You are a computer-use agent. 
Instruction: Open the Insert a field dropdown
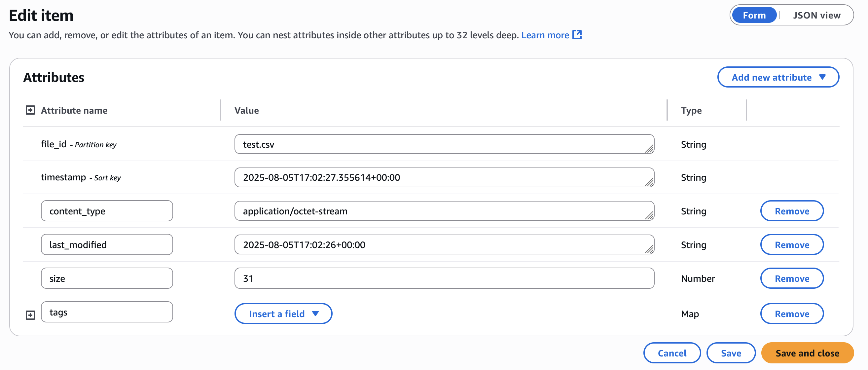(283, 314)
